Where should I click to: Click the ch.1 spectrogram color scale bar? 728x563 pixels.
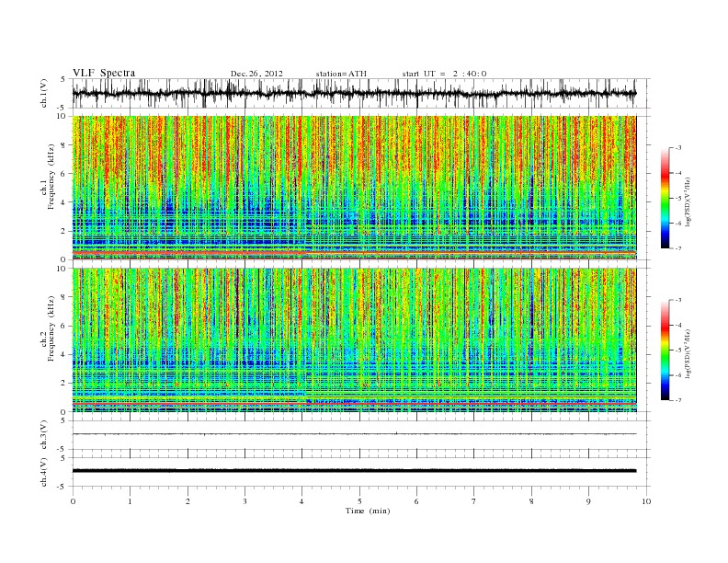pos(665,198)
